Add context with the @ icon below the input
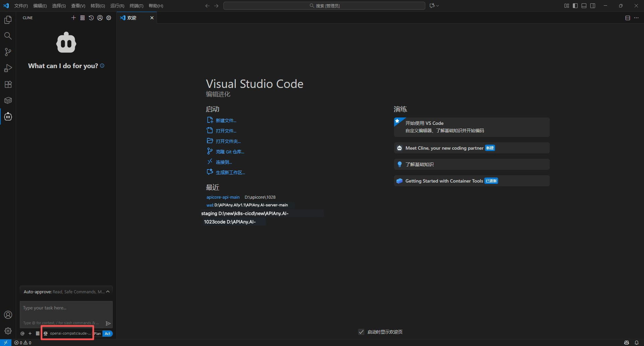 (22, 334)
